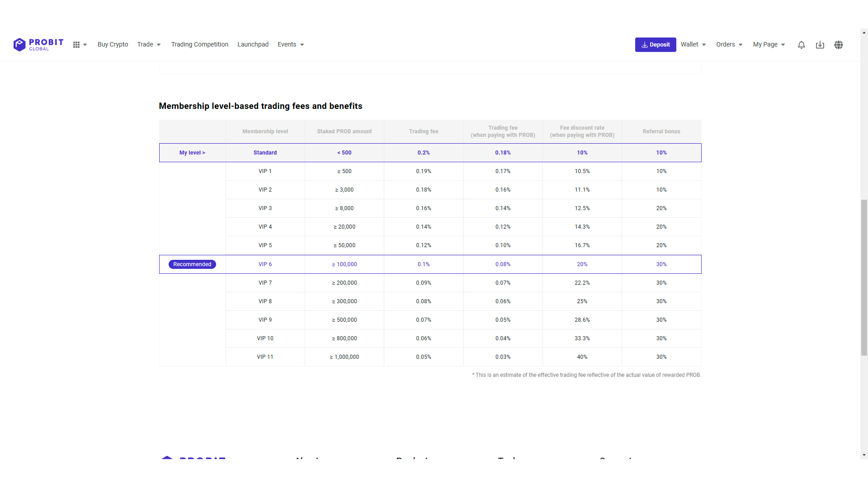Click the < 500 staked amount cell
This screenshot has width=868, height=488.
tap(344, 153)
